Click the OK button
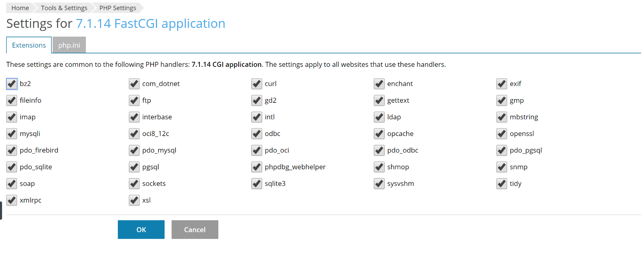 click(141, 229)
